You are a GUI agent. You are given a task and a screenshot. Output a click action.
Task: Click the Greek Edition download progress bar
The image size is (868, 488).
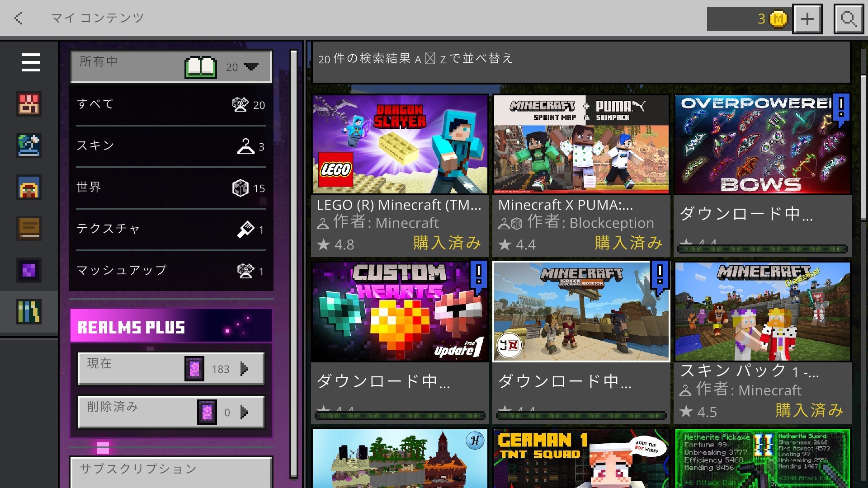[581, 416]
